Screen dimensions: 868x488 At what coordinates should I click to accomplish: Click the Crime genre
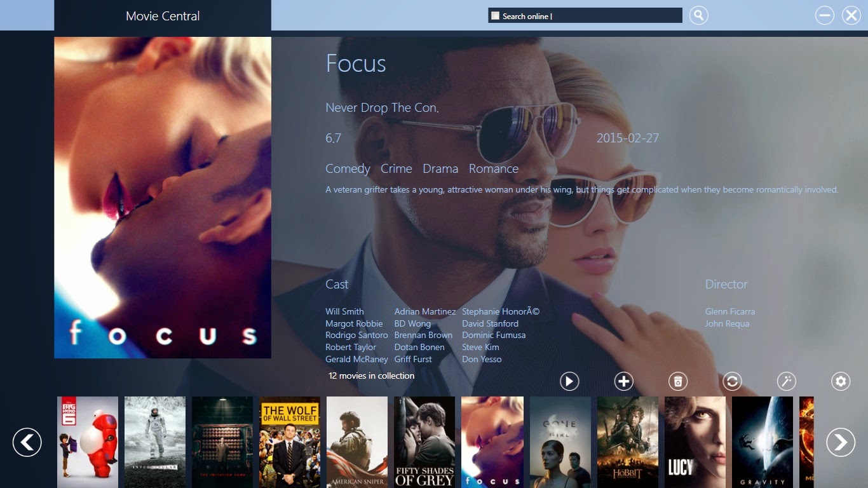(x=397, y=168)
